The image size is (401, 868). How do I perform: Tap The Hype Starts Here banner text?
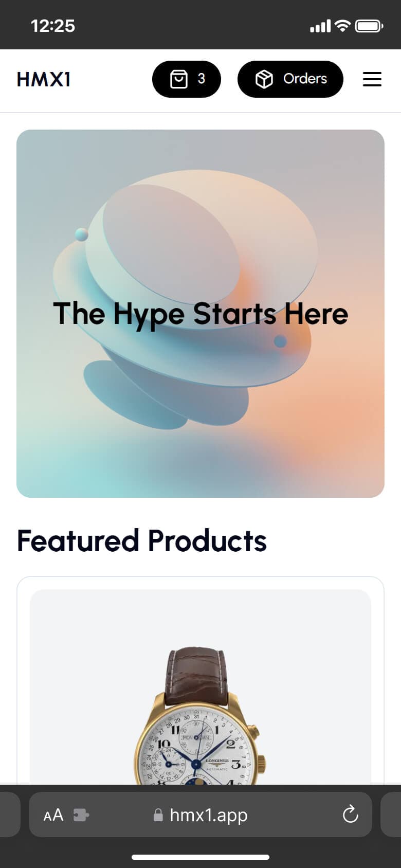[x=200, y=314]
